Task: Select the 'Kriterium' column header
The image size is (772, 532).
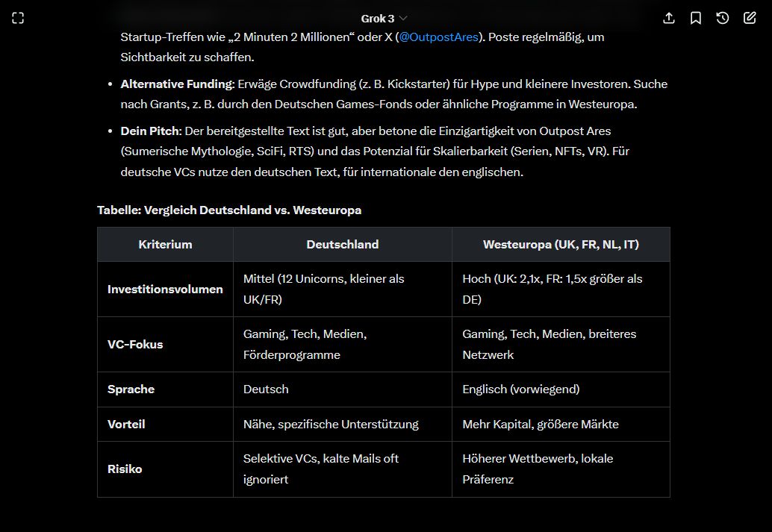Action: point(166,244)
